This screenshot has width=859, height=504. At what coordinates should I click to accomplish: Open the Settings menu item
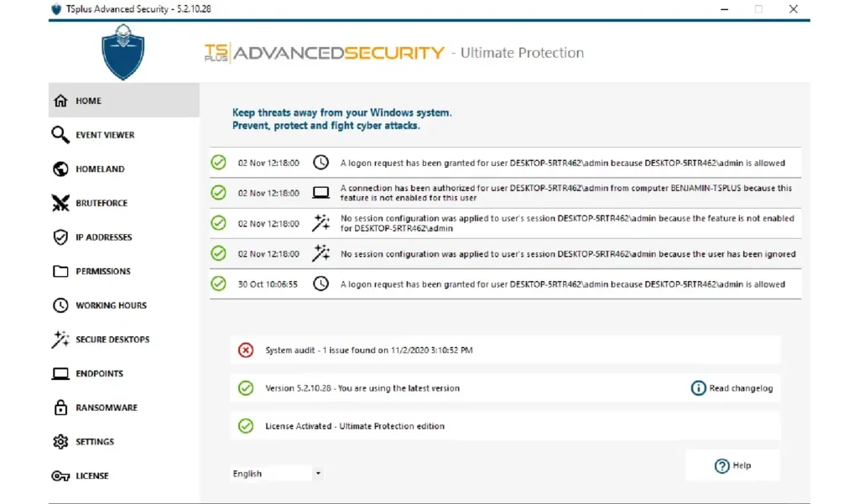point(94,442)
